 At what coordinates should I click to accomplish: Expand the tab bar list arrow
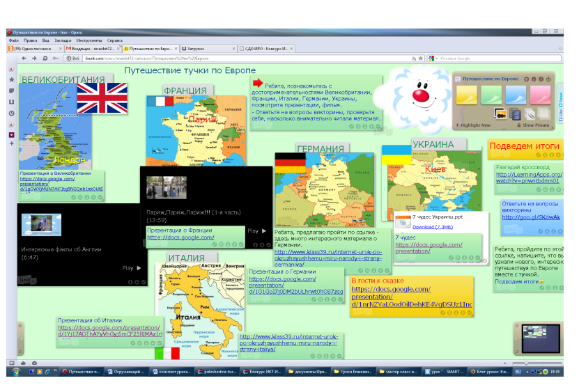[560, 49]
